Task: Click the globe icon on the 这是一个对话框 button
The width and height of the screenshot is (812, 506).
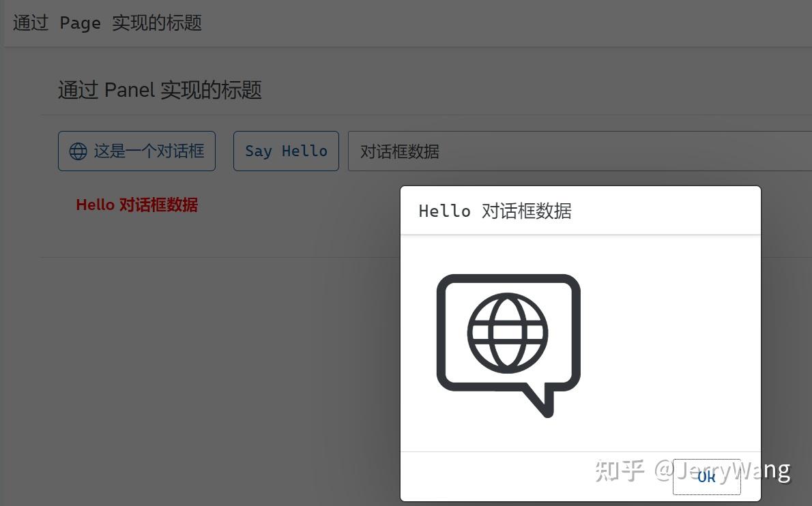Action: (x=78, y=151)
